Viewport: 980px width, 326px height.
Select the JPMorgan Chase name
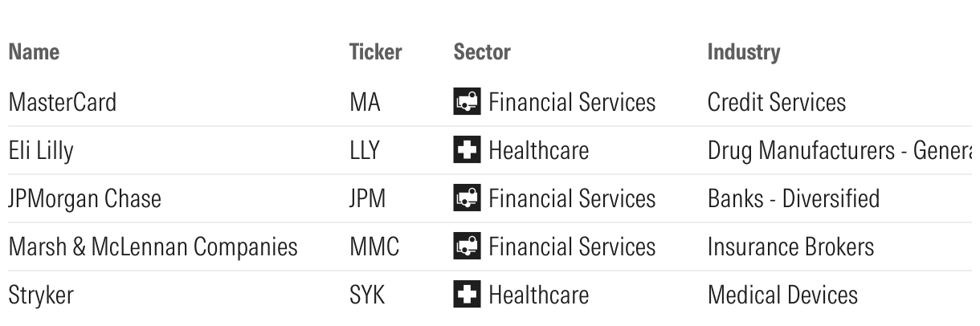click(x=84, y=199)
